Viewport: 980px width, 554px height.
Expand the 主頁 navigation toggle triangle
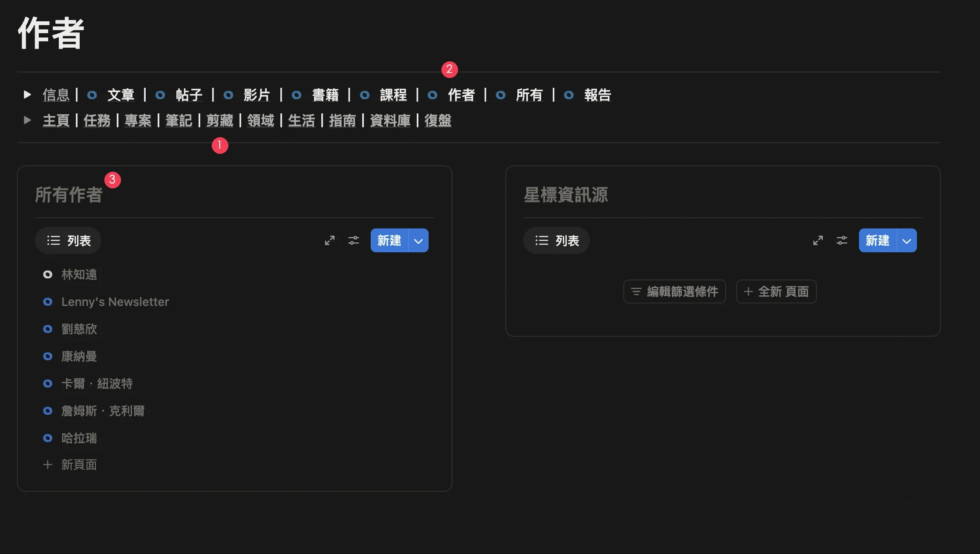pyautogui.click(x=27, y=120)
